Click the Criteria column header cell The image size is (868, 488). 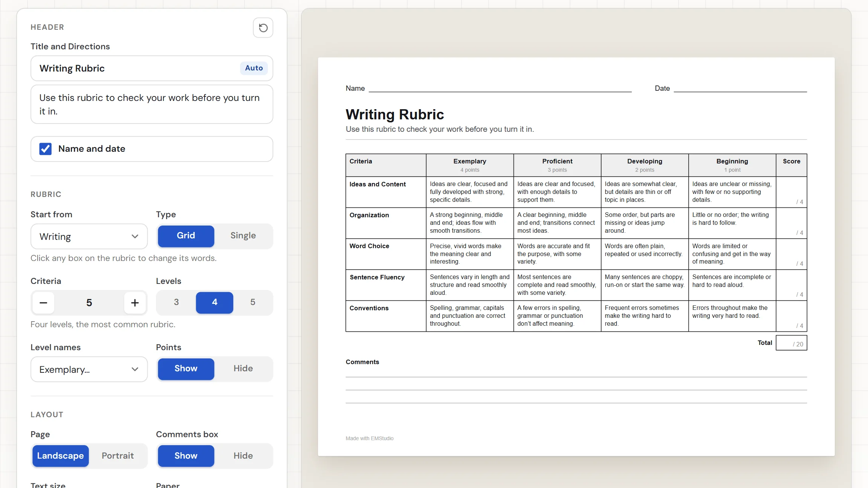click(x=386, y=165)
